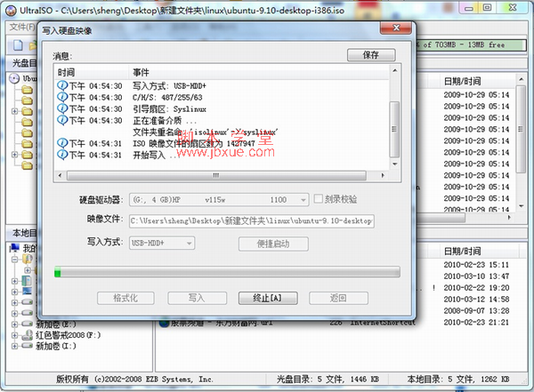534x392 pixels.
Task: Click message text 引导扇区: Syslinux
Action: tap(169, 108)
